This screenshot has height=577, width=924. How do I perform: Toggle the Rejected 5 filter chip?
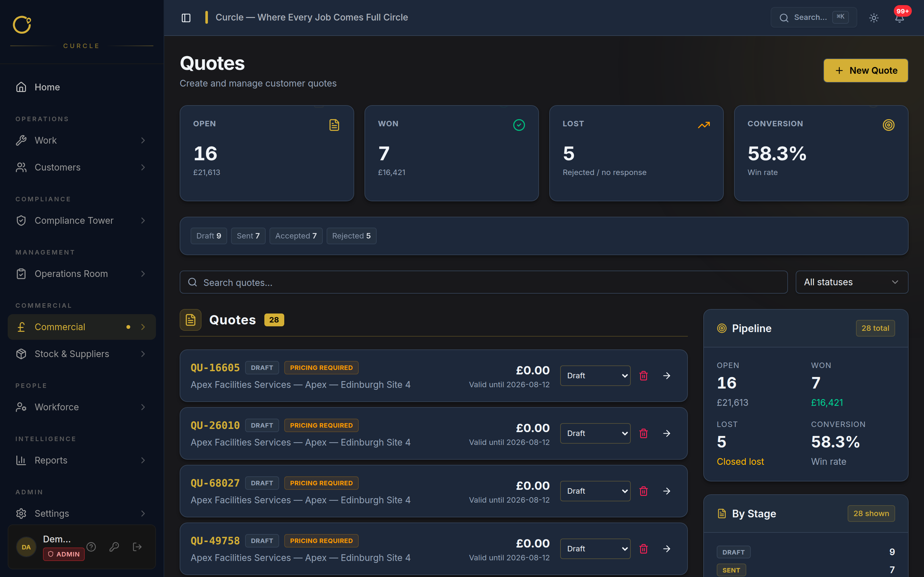351,236
